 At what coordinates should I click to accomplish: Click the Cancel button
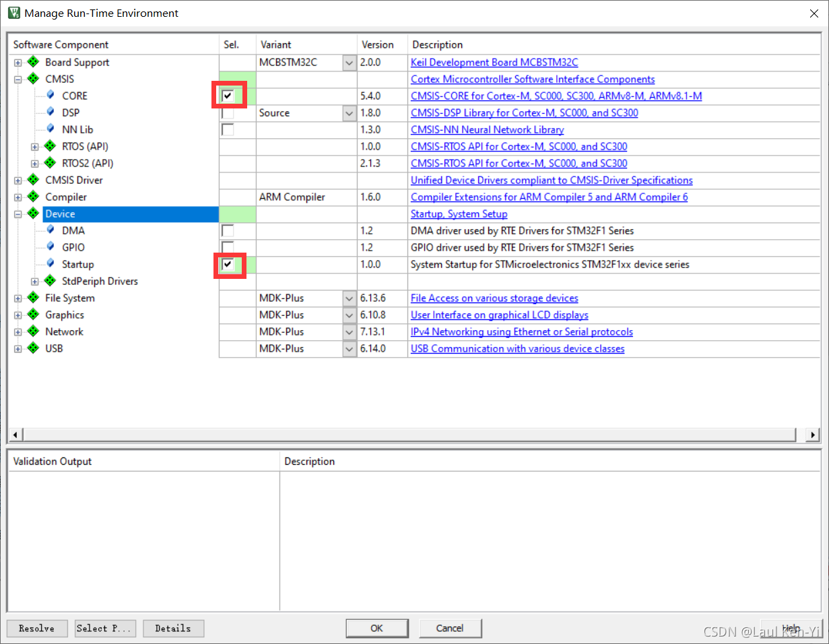pyautogui.click(x=450, y=629)
